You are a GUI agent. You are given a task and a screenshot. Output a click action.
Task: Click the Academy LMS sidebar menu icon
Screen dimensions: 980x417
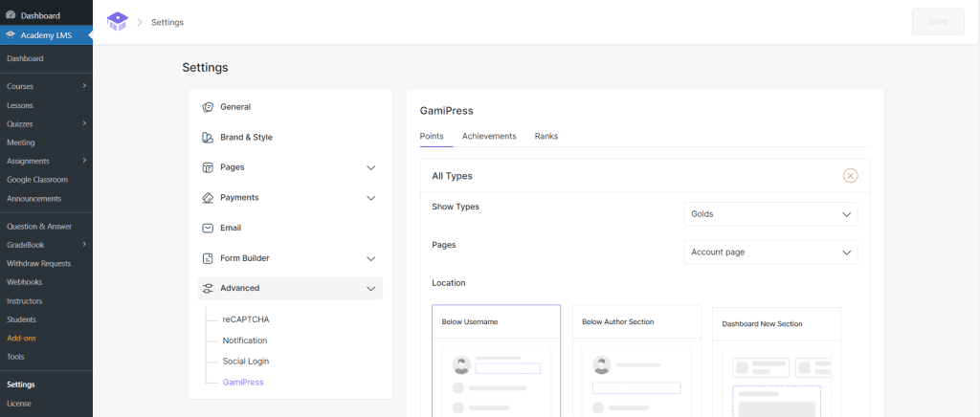click(x=11, y=35)
